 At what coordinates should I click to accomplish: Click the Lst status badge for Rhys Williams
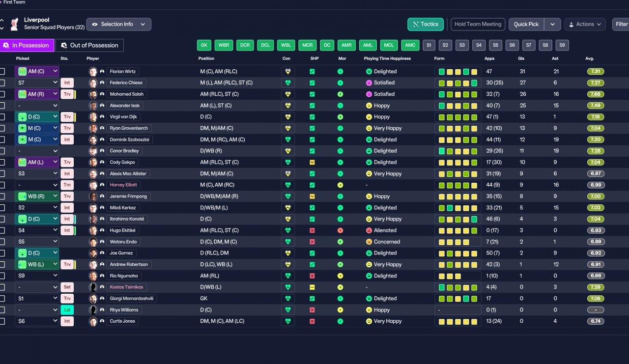(x=67, y=310)
